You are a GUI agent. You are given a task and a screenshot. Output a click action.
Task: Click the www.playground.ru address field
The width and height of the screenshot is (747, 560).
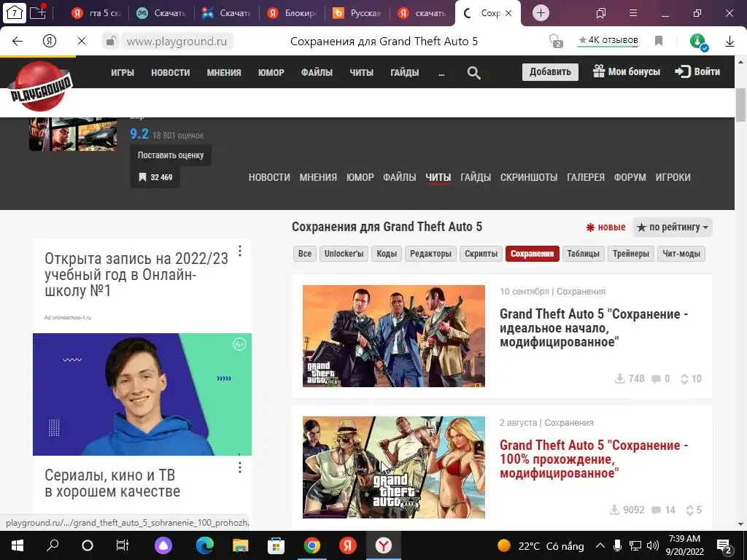point(177,42)
